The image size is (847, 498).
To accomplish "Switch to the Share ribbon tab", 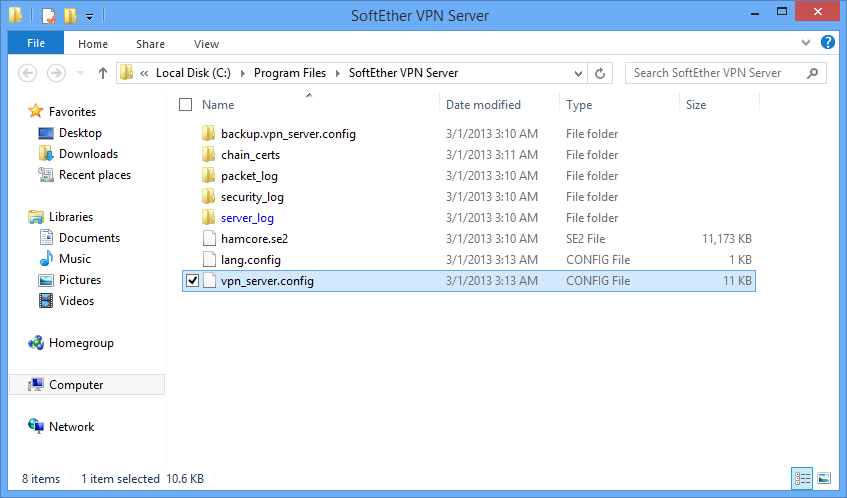I will 150,44.
